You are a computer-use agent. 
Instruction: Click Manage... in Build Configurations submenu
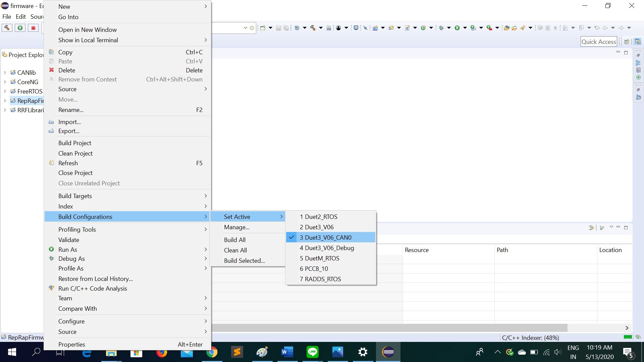(248, 227)
